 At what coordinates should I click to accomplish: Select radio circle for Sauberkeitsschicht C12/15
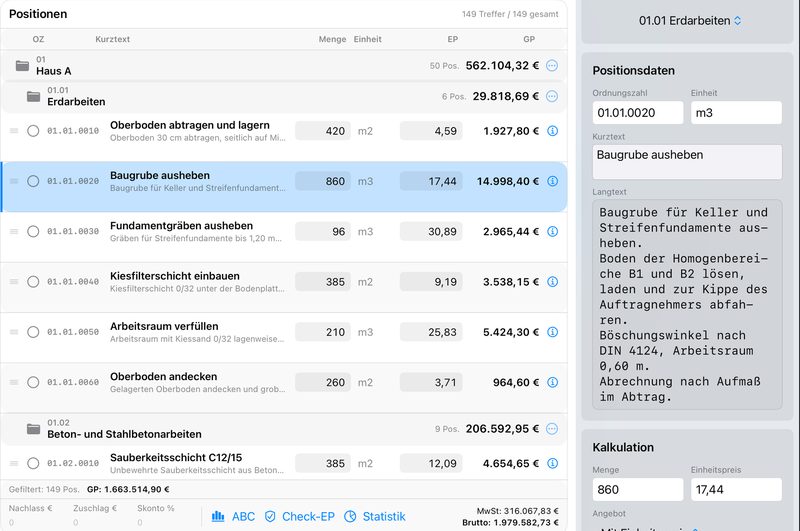tap(33, 463)
